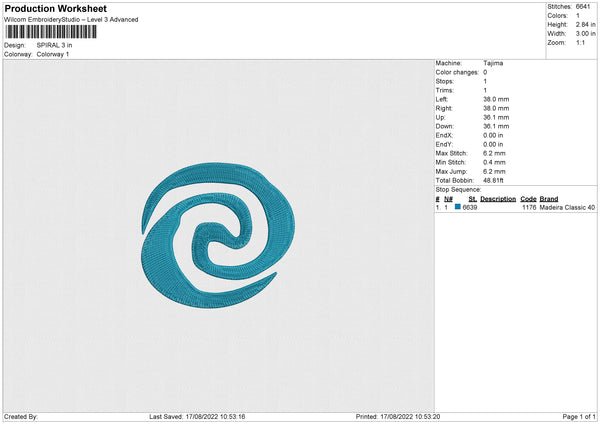Click the brand 'Madeira Classic 40'
600x424 pixels.
567,207
